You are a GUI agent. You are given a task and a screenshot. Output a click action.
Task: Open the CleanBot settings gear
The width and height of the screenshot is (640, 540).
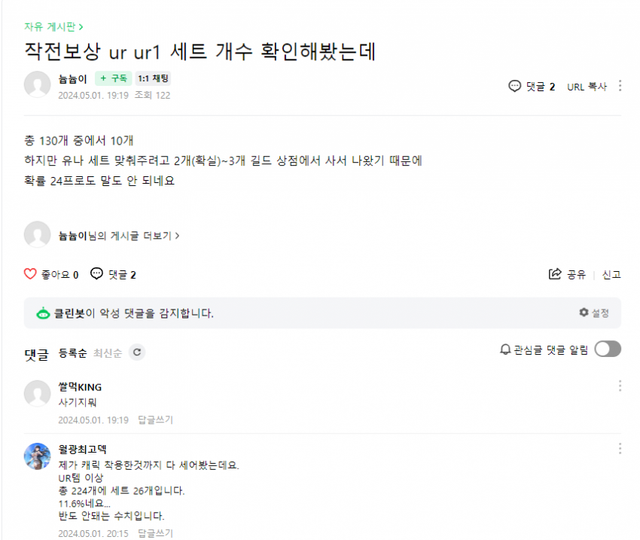click(x=584, y=313)
